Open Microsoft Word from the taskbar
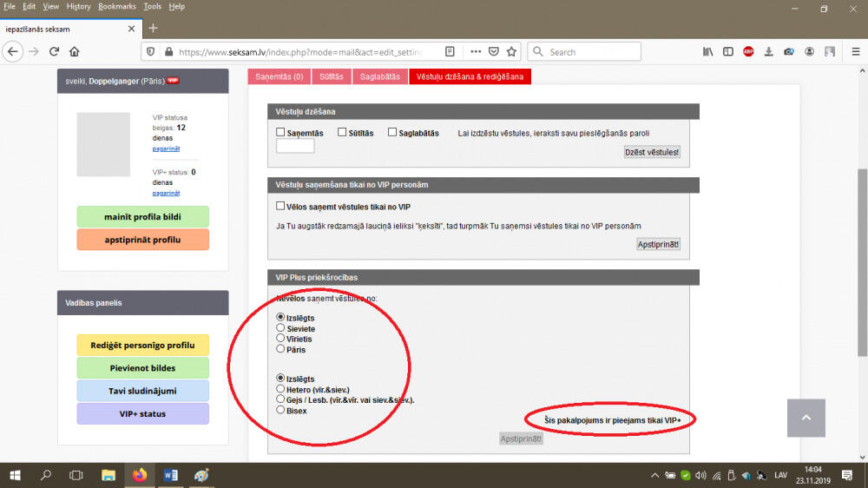 (x=170, y=476)
